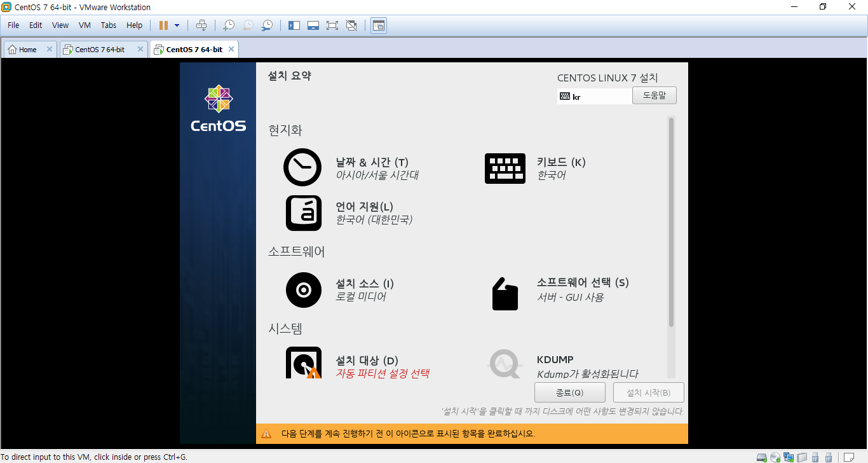Open the message log note icon
Screen dimensions: 868x463
848,457
